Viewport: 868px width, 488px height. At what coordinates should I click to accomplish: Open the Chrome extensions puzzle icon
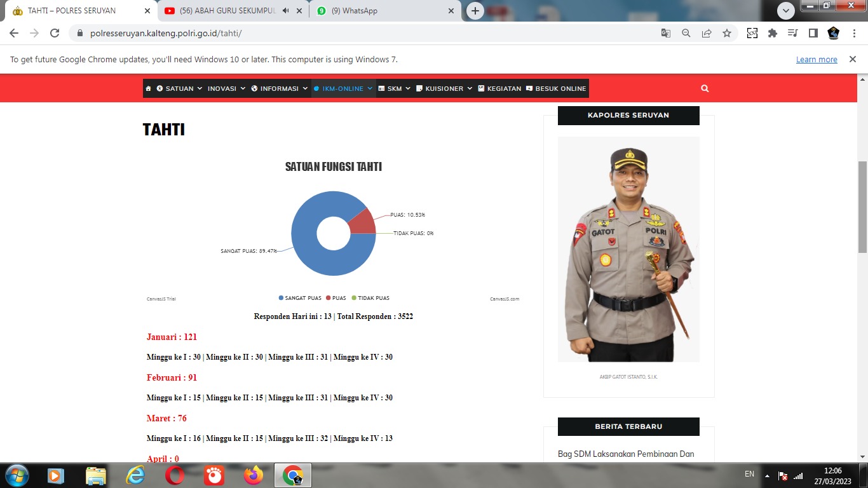pos(773,34)
